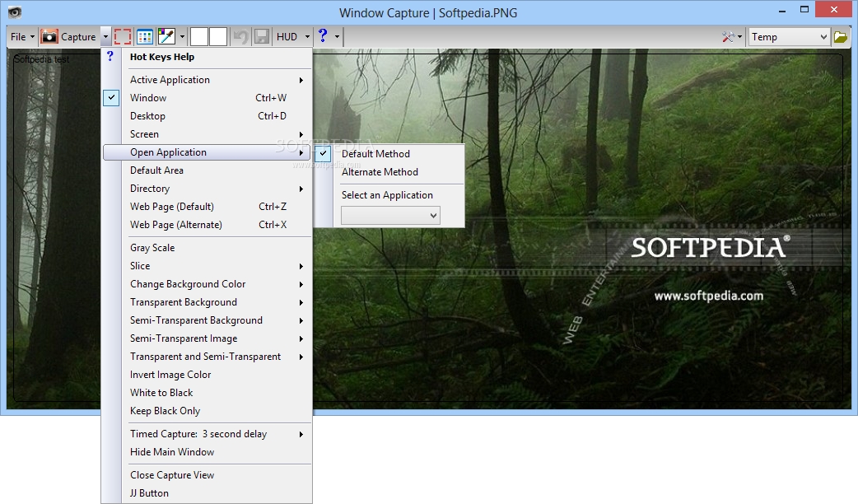Open the HUD dropdown arrow
Screen dimensions: 858x504
point(307,37)
